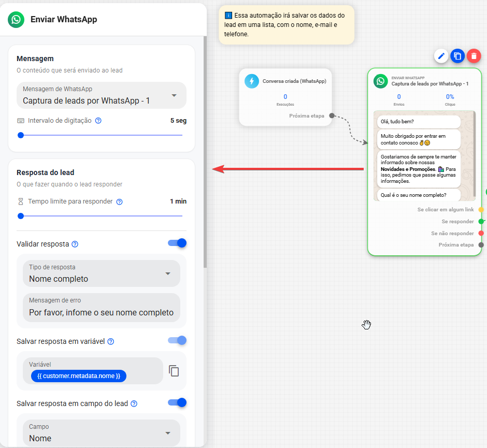The height and width of the screenshot is (448, 487).
Task: Click the 'Qual é o seu nome completo?' bubble
Action: pyautogui.click(x=419, y=195)
